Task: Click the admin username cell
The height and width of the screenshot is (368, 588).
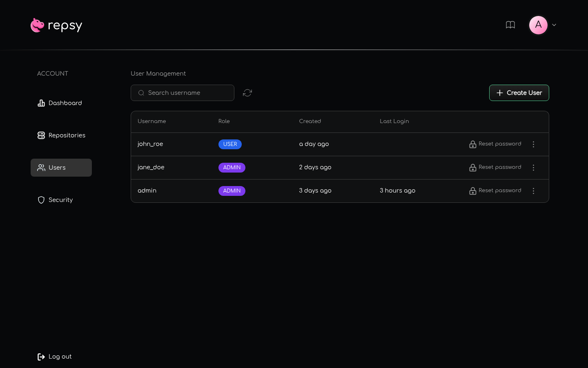Action: click(147, 191)
